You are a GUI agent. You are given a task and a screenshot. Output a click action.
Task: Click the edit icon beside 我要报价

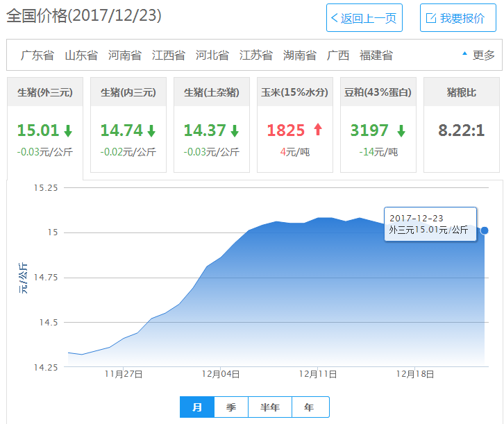coord(430,18)
